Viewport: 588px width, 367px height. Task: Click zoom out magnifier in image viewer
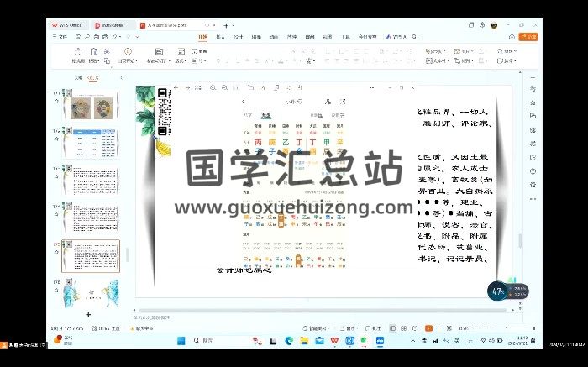coord(224,87)
